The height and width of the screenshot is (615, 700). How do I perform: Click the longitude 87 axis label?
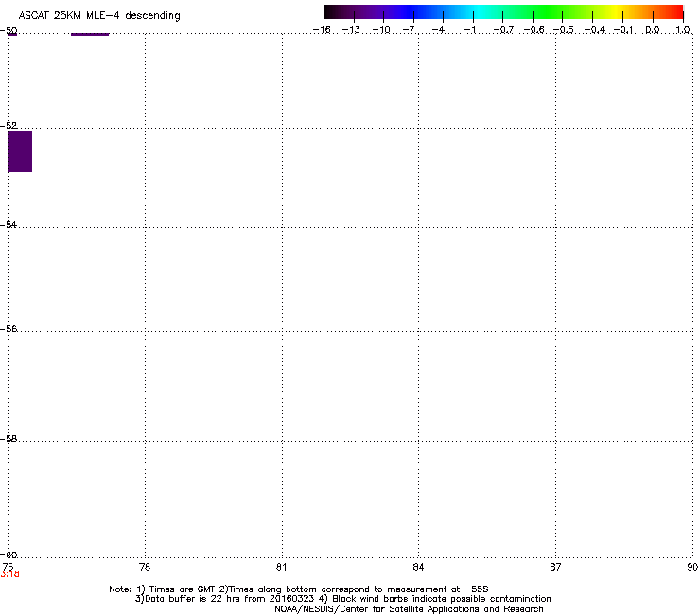pos(555,567)
